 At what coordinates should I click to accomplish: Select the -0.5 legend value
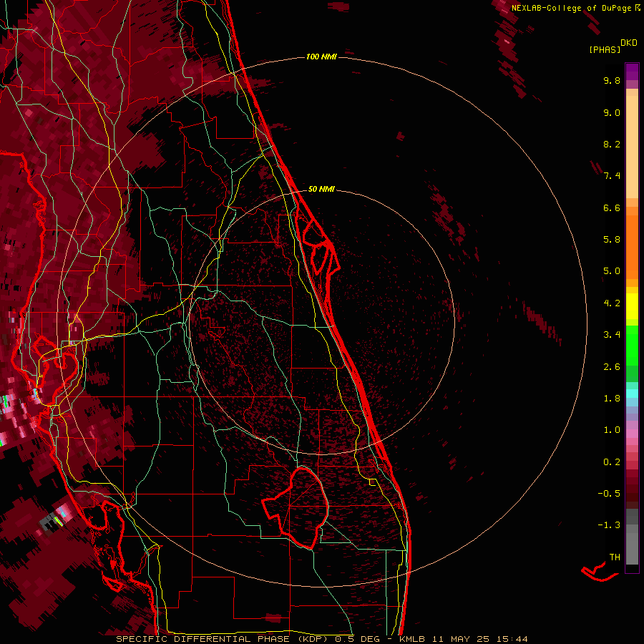point(609,494)
